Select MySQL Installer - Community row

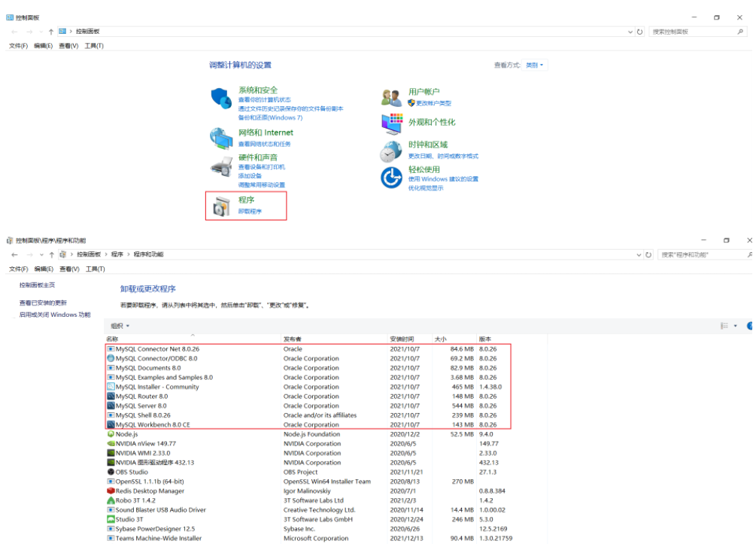(x=308, y=387)
